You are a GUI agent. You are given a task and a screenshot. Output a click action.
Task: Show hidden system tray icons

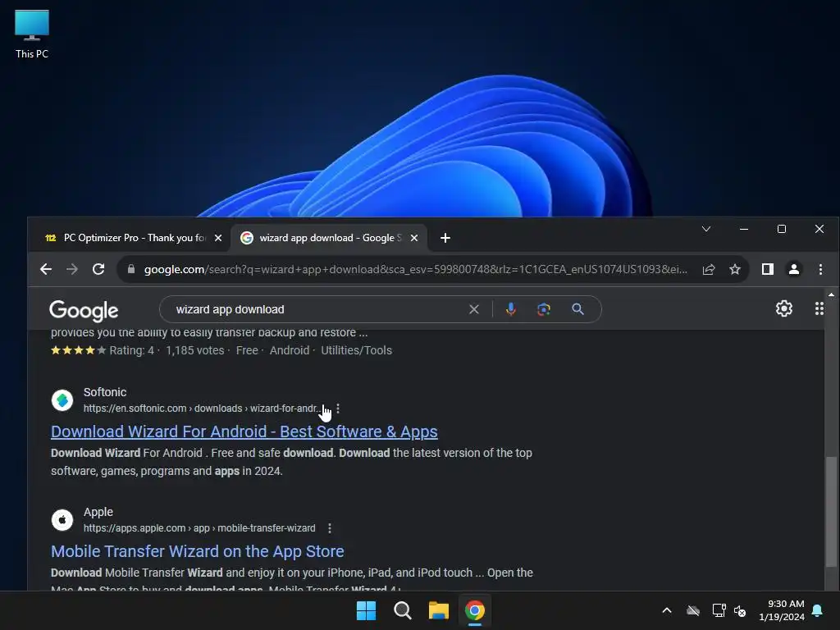pyautogui.click(x=667, y=610)
